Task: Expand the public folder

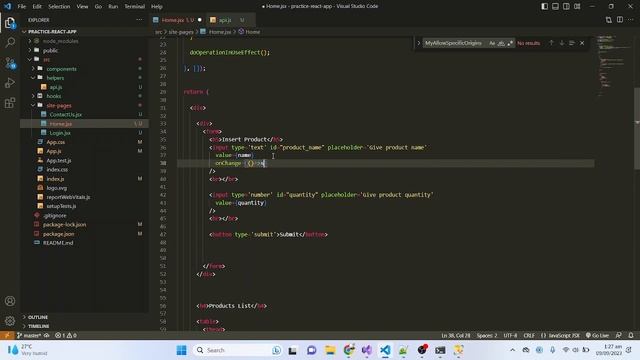Action: tap(30, 50)
